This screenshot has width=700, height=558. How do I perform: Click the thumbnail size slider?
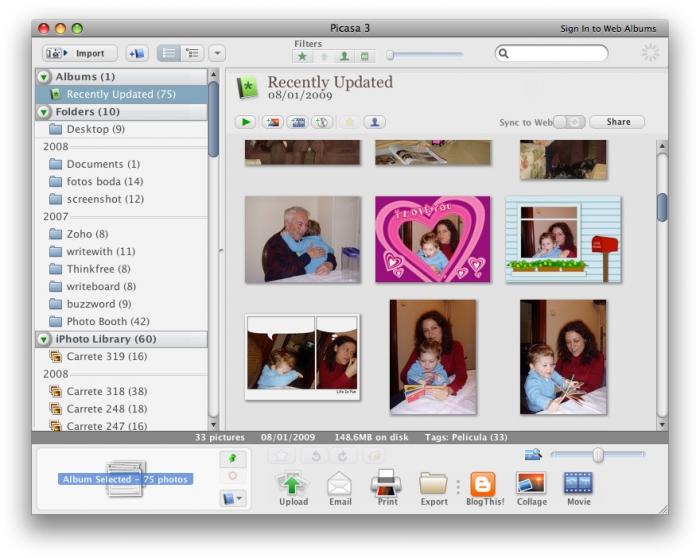click(597, 455)
